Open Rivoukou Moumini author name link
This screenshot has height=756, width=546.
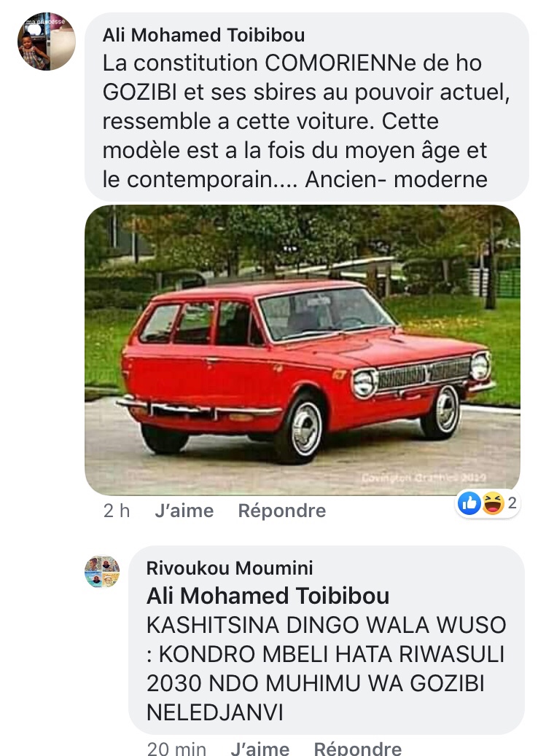pos(230,568)
